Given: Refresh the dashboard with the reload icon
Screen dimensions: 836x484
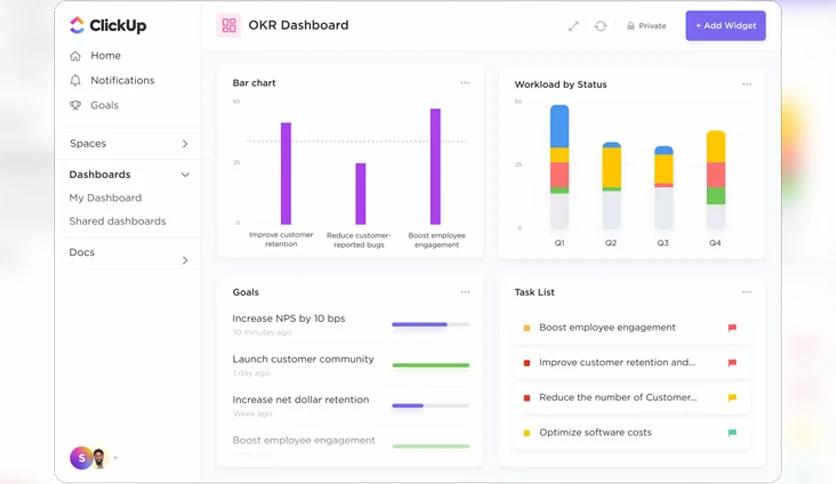Looking at the screenshot, I should [x=600, y=26].
